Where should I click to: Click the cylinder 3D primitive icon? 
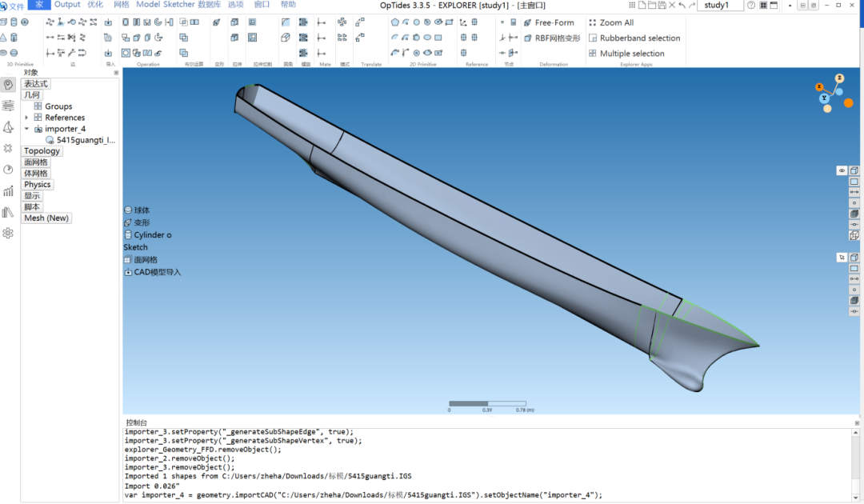click(x=14, y=22)
